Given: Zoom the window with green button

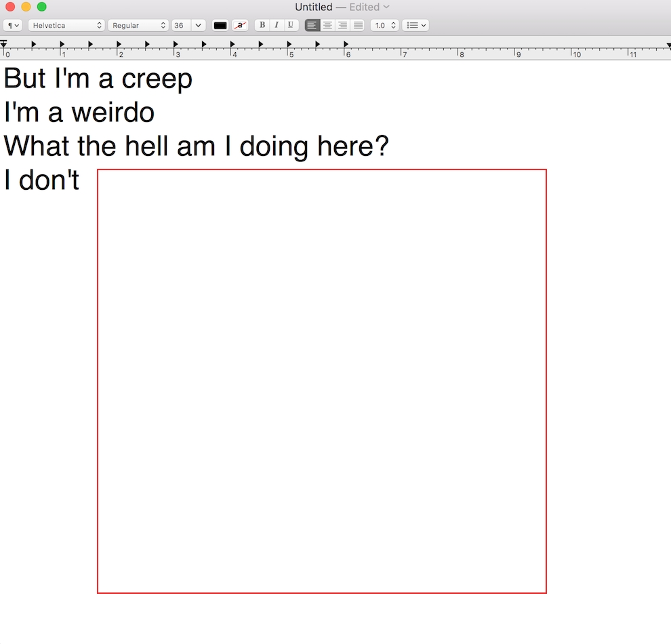Looking at the screenshot, I should 41,7.
